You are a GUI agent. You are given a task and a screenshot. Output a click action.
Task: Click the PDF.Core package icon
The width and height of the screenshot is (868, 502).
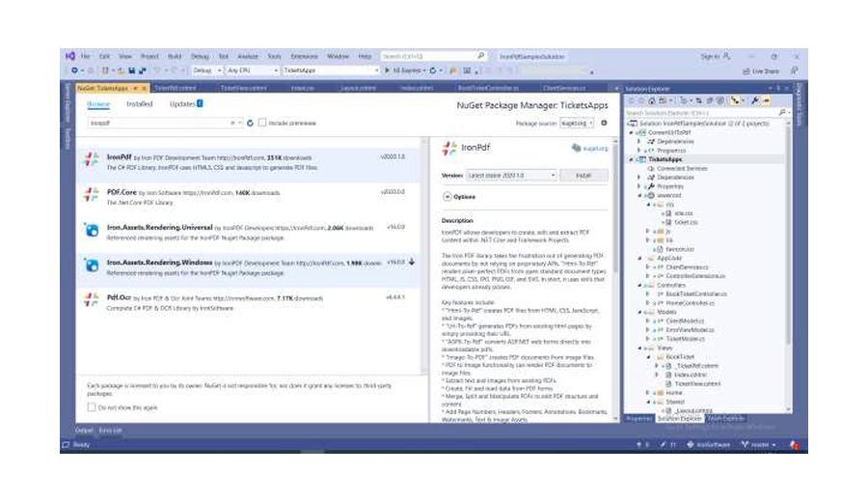[x=92, y=195]
